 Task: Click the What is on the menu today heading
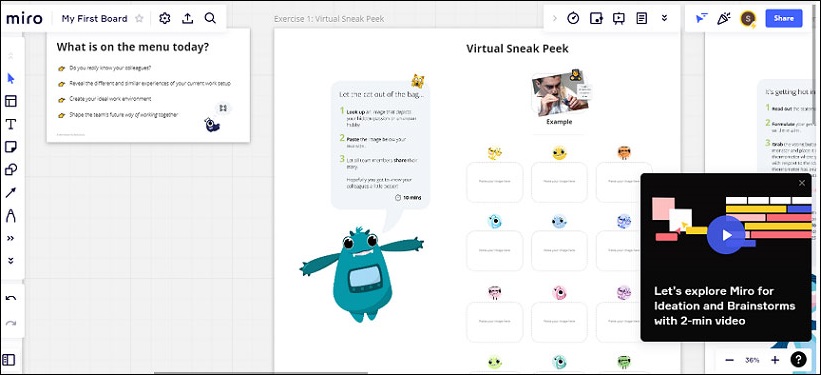[132, 47]
